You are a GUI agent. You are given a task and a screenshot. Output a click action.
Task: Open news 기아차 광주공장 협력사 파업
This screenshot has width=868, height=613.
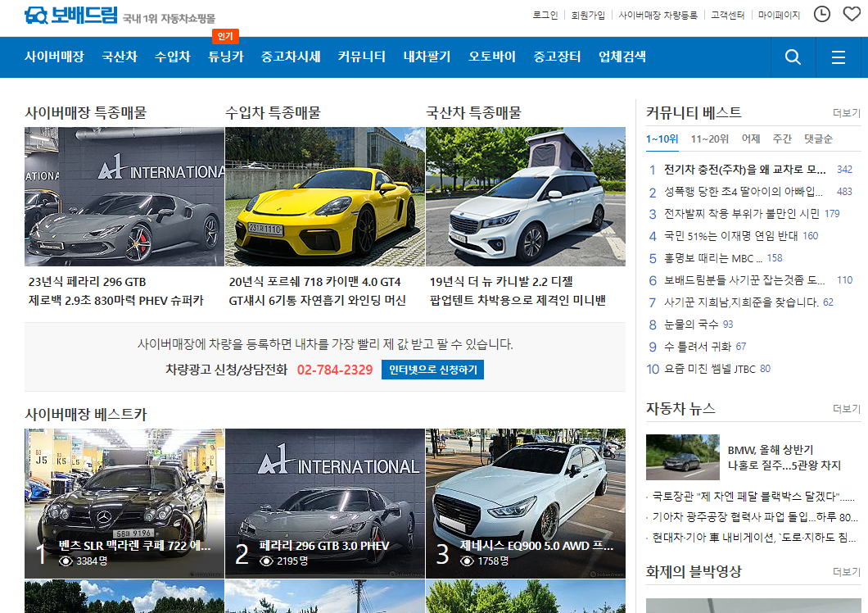tap(755, 517)
